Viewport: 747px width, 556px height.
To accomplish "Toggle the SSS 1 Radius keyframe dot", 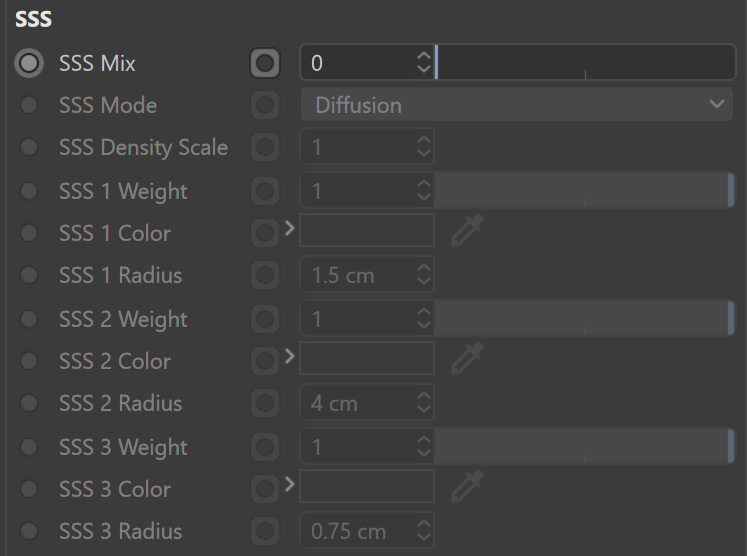I will pyautogui.click(x=29, y=275).
